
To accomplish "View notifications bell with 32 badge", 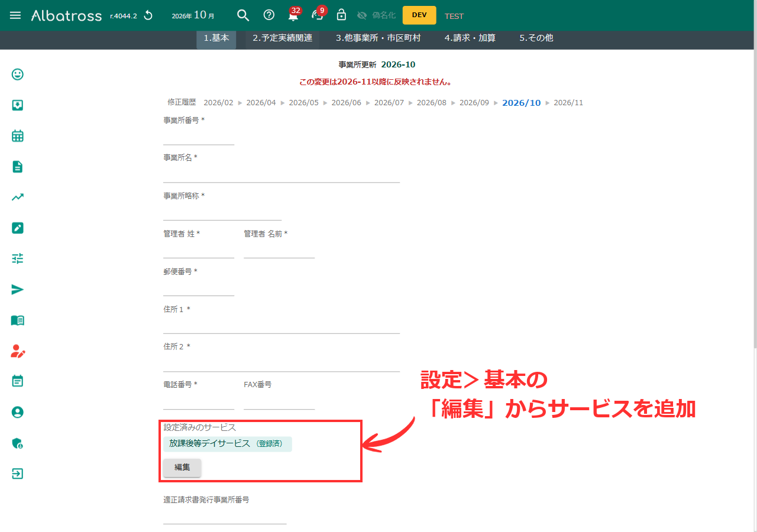I will (293, 15).
